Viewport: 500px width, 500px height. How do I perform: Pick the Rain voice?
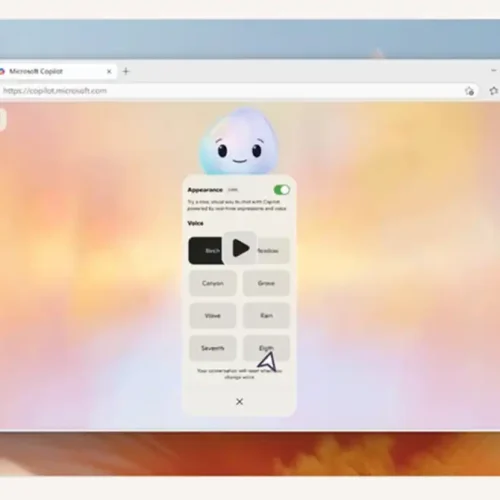pyautogui.click(x=266, y=316)
